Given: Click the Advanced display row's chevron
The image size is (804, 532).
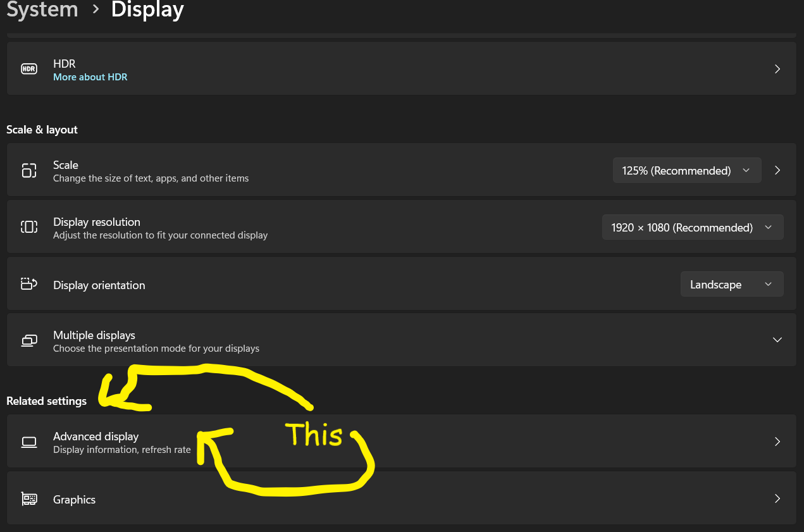Looking at the screenshot, I should (x=777, y=442).
